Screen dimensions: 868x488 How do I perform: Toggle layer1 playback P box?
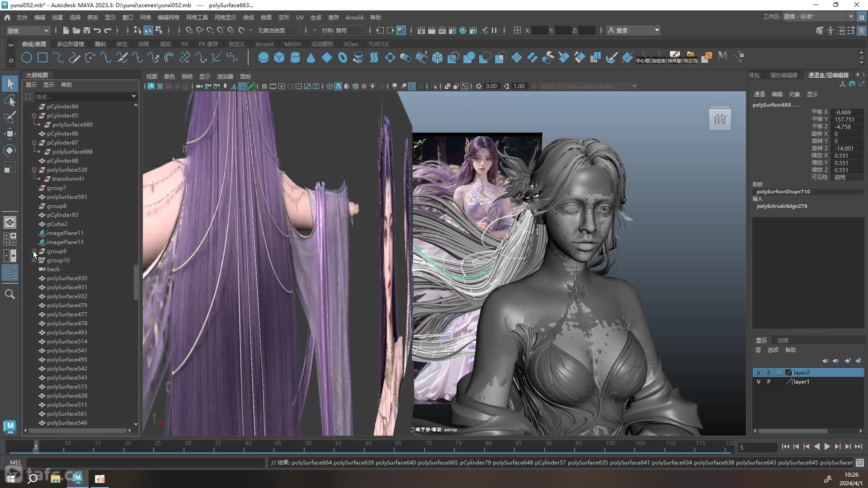click(769, 382)
